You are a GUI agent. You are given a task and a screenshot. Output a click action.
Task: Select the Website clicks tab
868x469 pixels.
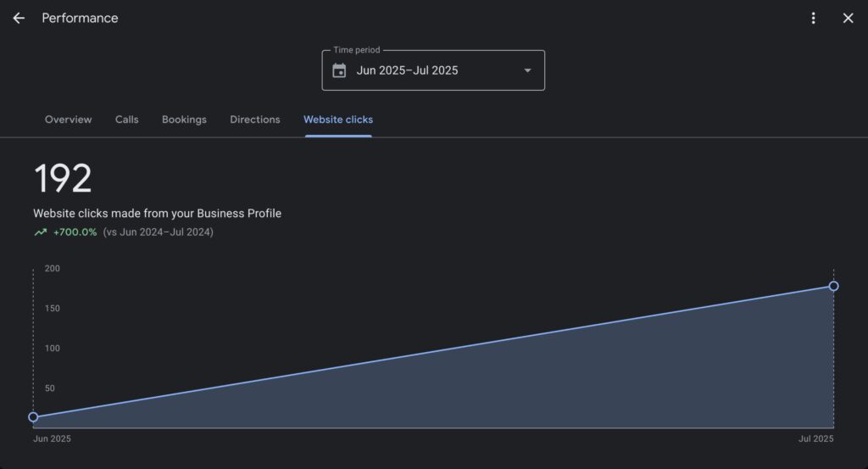[338, 120]
